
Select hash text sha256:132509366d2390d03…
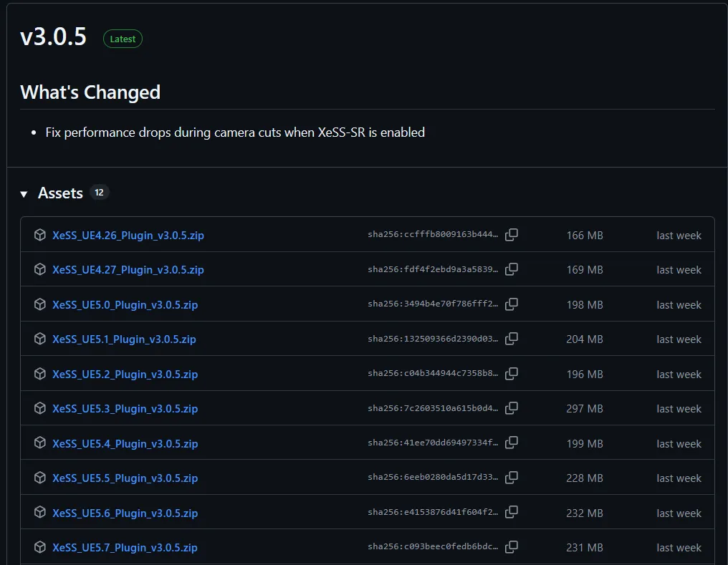pyautogui.click(x=433, y=339)
